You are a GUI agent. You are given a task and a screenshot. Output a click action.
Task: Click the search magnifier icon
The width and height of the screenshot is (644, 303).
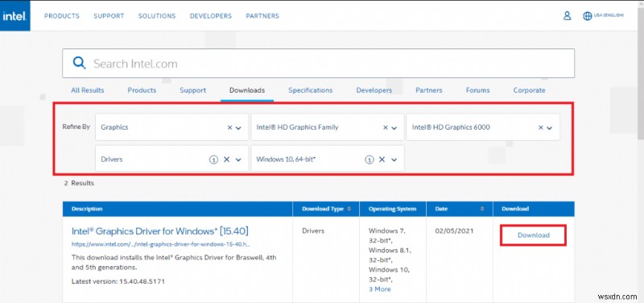pyautogui.click(x=79, y=63)
